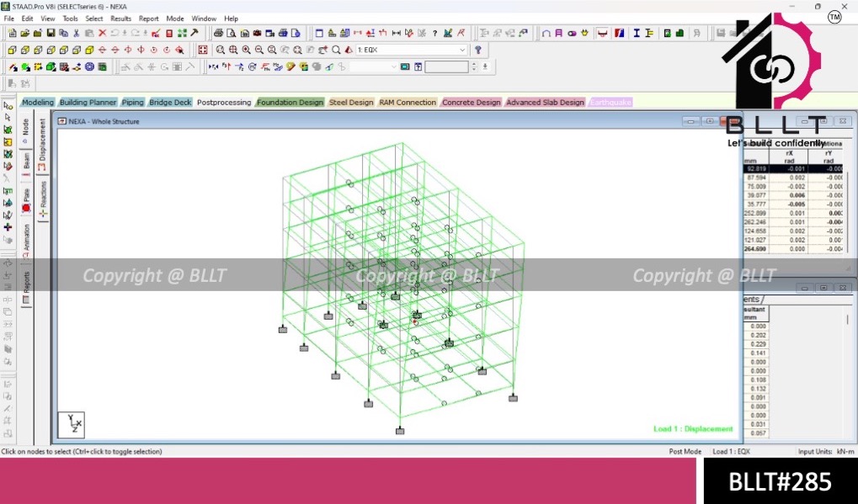Open the View menu
This screenshot has height=504, width=858.
(x=48, y=18)
